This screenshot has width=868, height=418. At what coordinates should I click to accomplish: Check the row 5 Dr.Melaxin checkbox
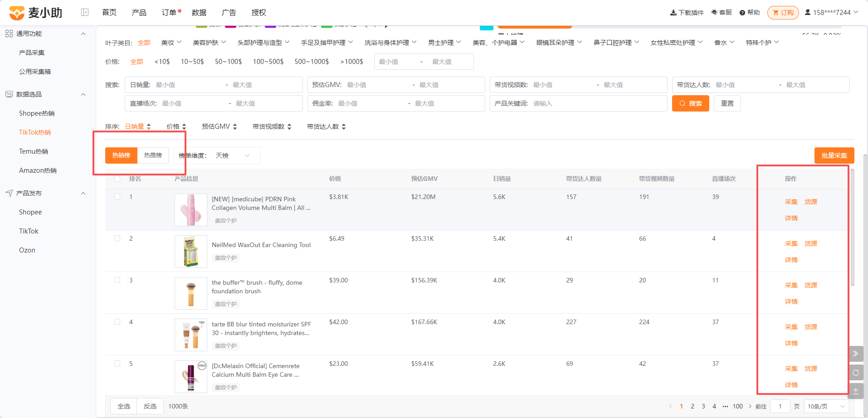(117, 364)
